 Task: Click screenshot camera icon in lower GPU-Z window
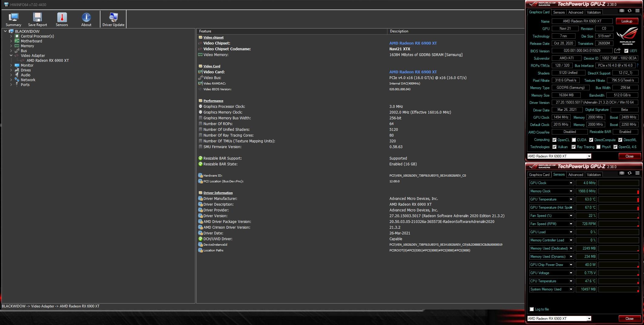(x=622, y=173)
